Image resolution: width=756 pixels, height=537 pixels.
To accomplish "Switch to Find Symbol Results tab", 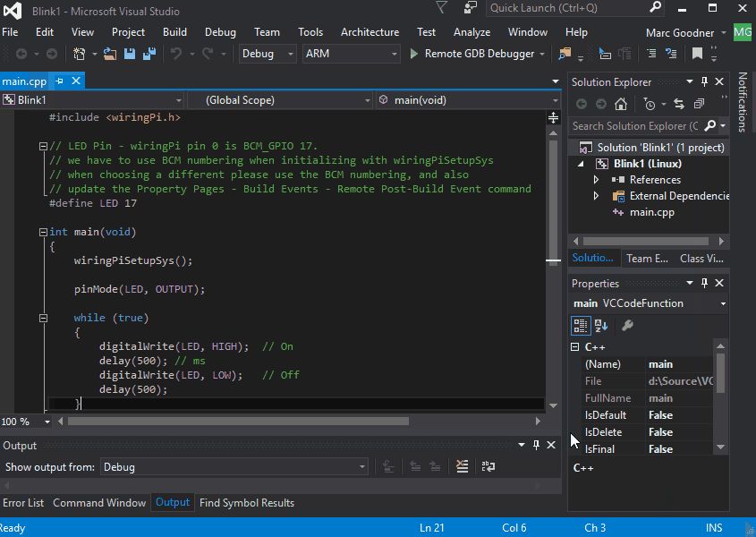I will point(247,503).
